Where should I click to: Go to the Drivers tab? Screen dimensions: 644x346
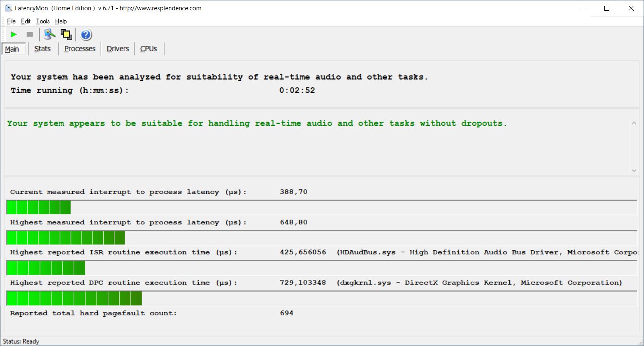(118, 49)
